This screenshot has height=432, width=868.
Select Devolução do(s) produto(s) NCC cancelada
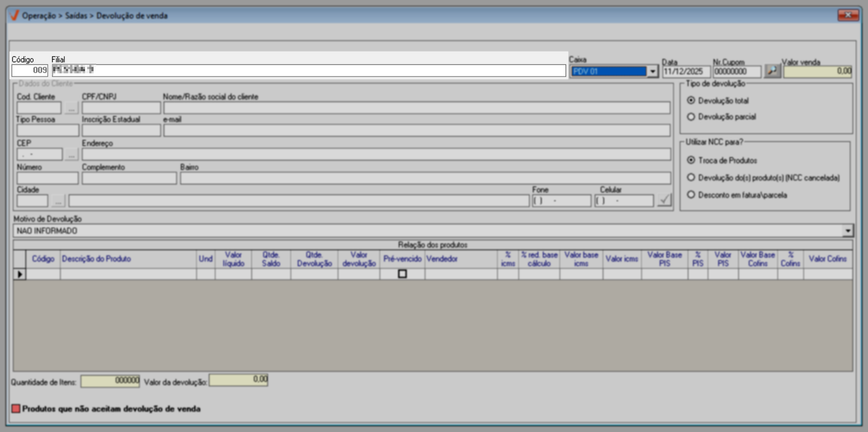(x=691, y=177)
